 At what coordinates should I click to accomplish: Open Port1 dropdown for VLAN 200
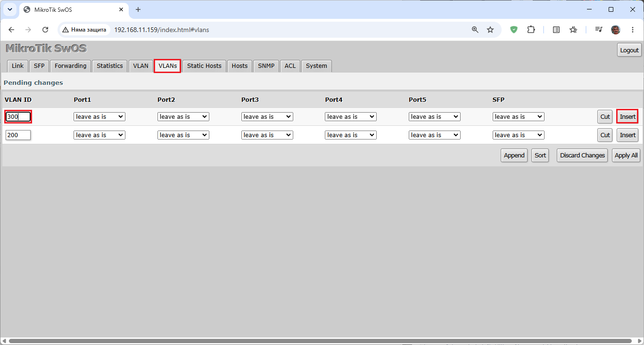[x=99, y=135]
